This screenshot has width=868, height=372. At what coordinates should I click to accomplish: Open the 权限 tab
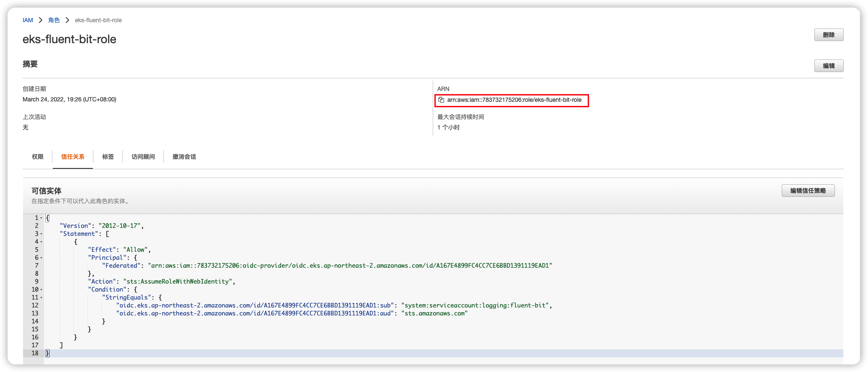38,157
